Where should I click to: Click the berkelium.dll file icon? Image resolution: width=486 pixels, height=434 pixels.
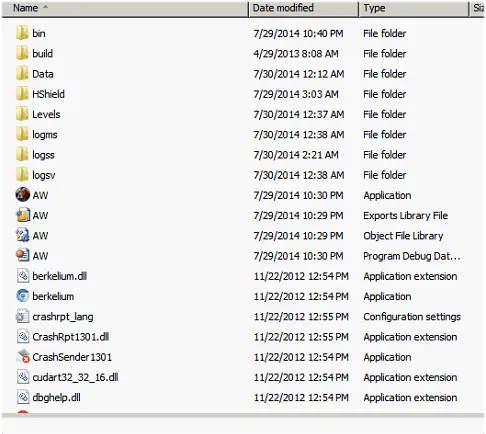[23, 276]
